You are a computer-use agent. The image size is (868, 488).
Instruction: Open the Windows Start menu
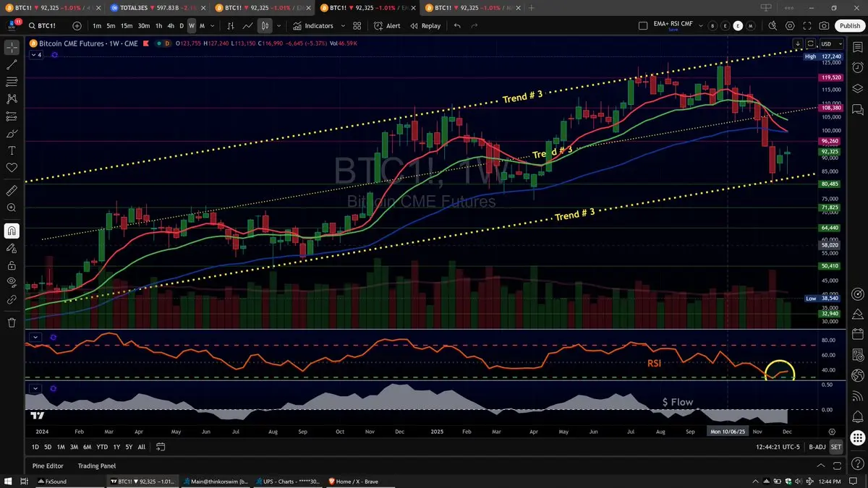(9, 481)
